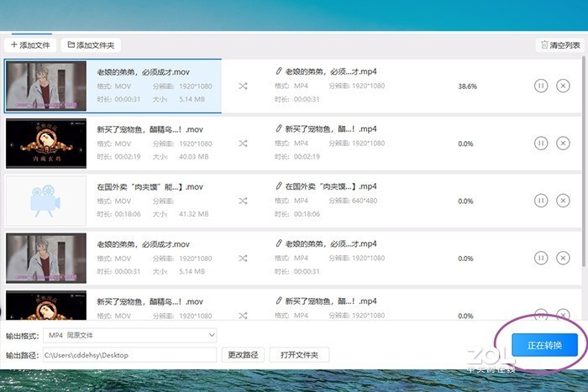Image resolution: width=588 pixels, height=392 pixels.
Task: Select the camera placeholder thumbnail of 肉夹馍 file
Action: coord(46,201)
